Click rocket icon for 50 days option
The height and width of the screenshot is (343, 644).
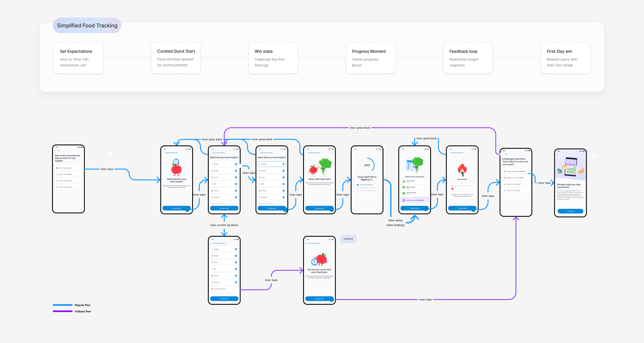pos(504,172)
